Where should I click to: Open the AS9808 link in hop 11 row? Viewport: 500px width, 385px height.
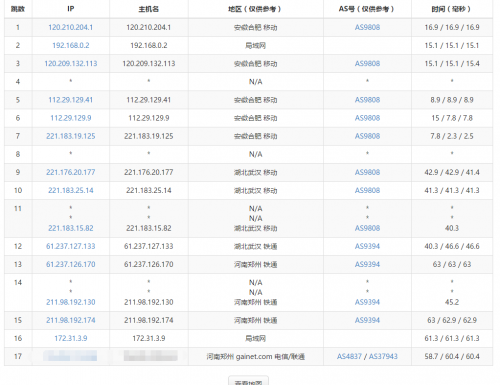[x=367, y=228]
